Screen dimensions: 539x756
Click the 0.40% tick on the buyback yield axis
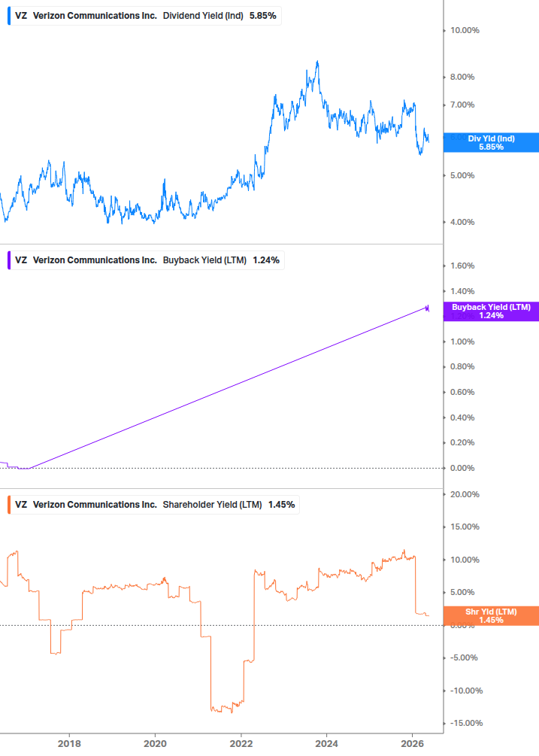coord(462,417)
